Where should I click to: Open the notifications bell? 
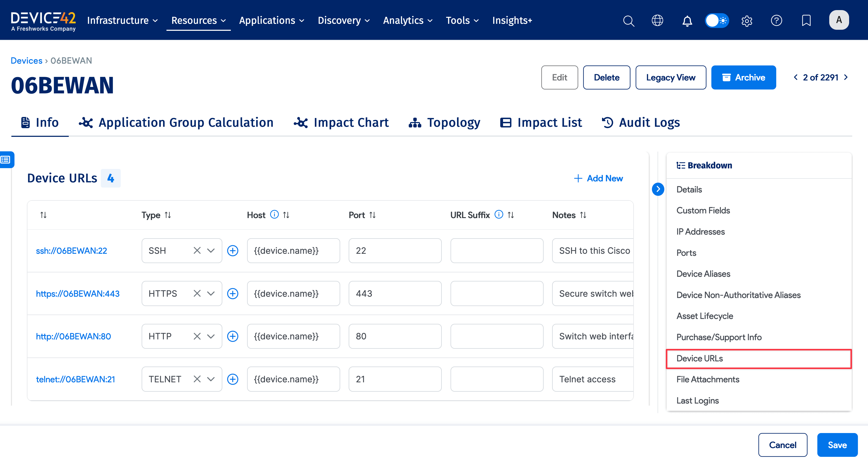[687, 21]
